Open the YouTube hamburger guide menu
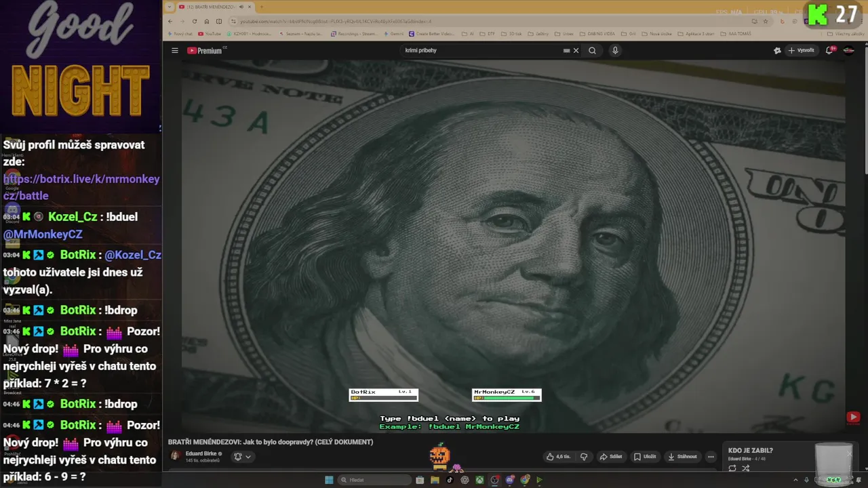This screenshot has height=488, width=868. pos(174,50)
